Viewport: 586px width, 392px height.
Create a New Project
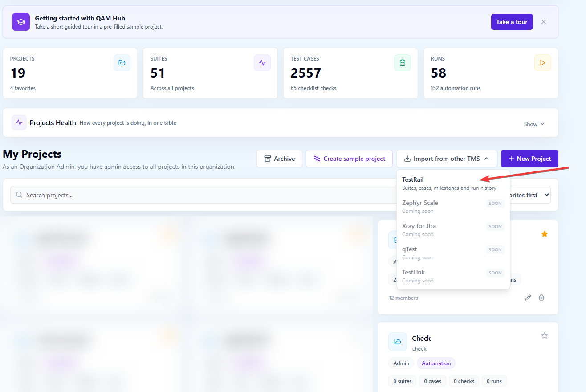[x=529, y=159]
